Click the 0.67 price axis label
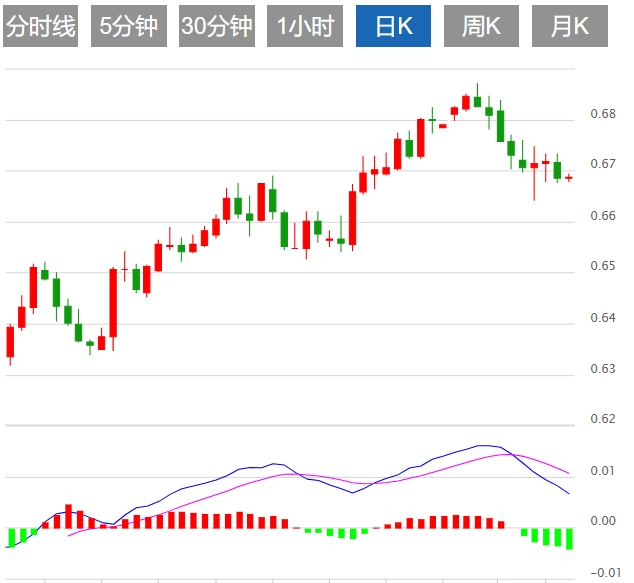 (603, 164)
